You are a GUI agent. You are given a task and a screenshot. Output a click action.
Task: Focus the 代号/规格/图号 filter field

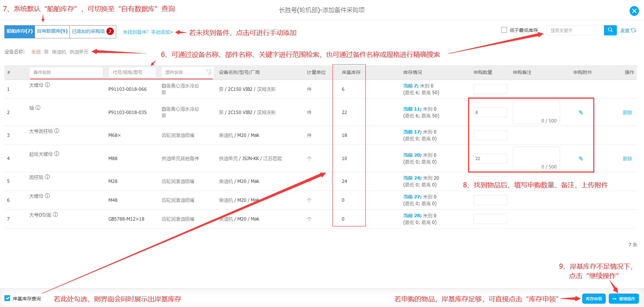[132, 72]
